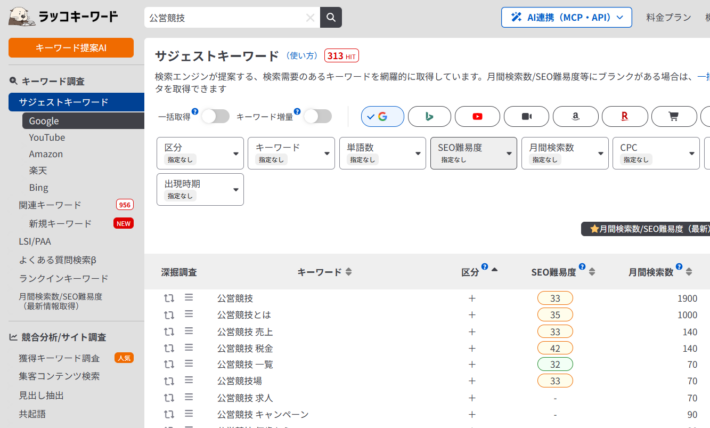Click the plus icon in 公営競技 キャンペーン row
Viewport: 710px width, 428px height.
[x=472, y=414]
